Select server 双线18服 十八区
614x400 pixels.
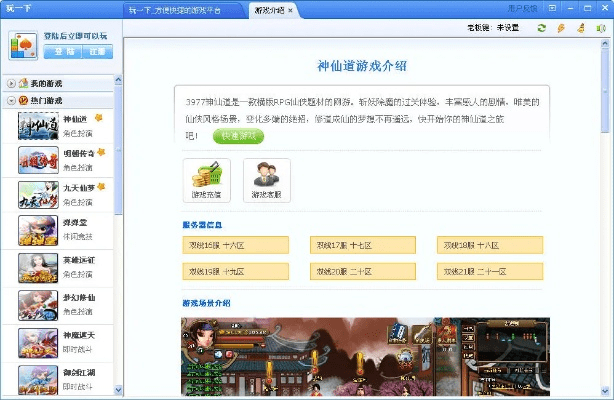490,245
